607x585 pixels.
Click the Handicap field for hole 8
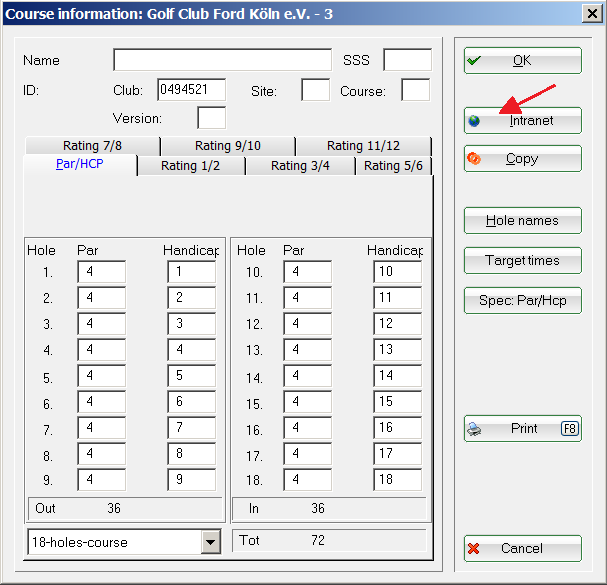point(192,454)
